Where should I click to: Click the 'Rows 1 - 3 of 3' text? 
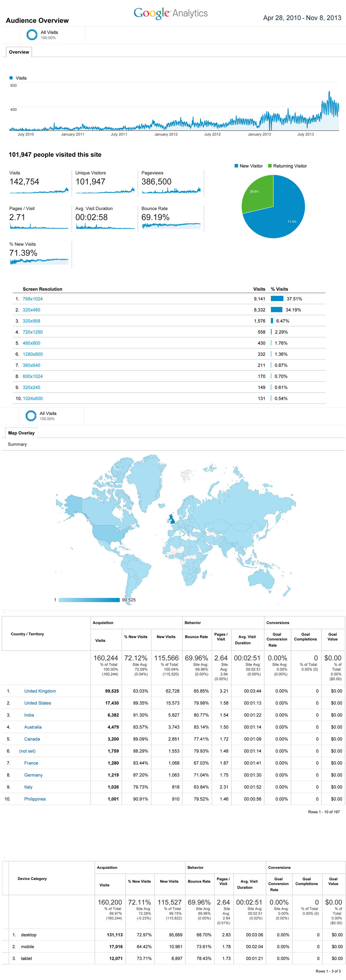(x=328, y=971)
